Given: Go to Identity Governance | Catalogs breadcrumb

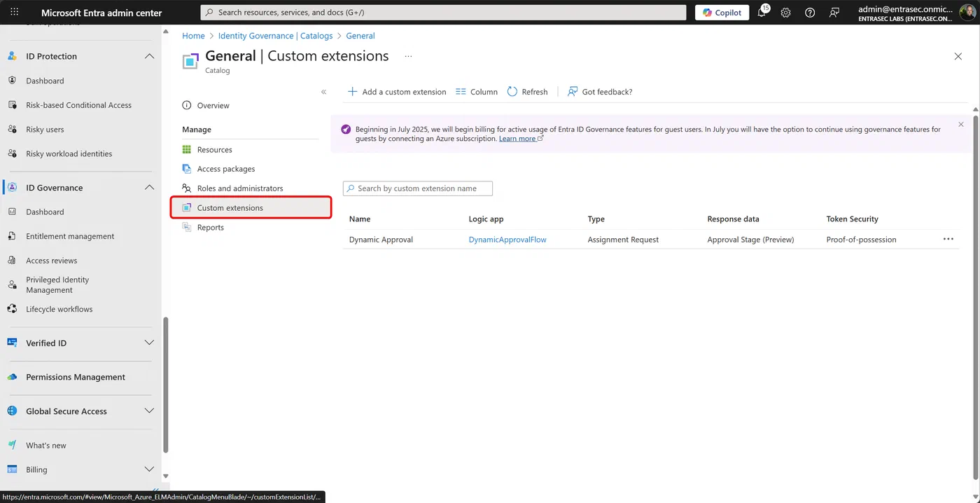Looking at the screenshot, I should click(x=275, y=36).
